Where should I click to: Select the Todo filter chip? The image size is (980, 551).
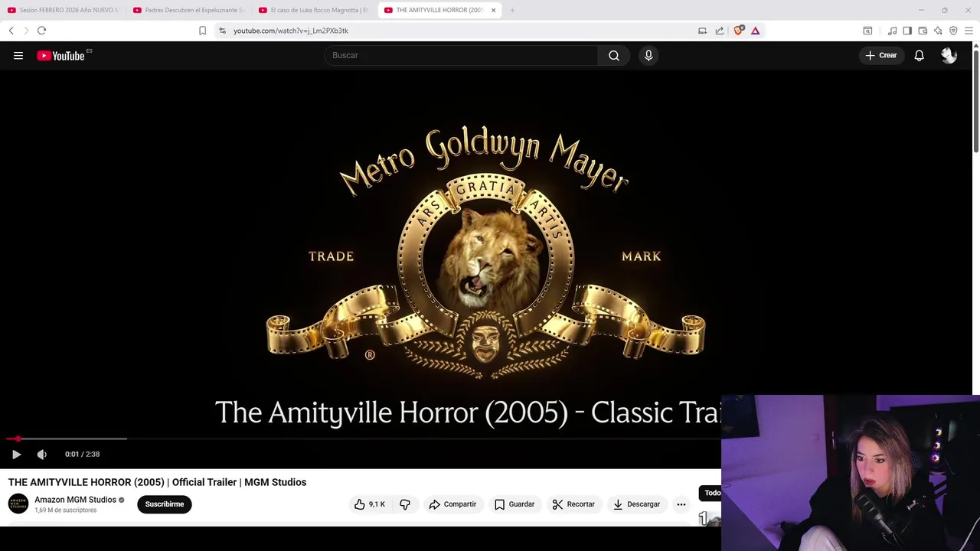(x=711, y=493)
